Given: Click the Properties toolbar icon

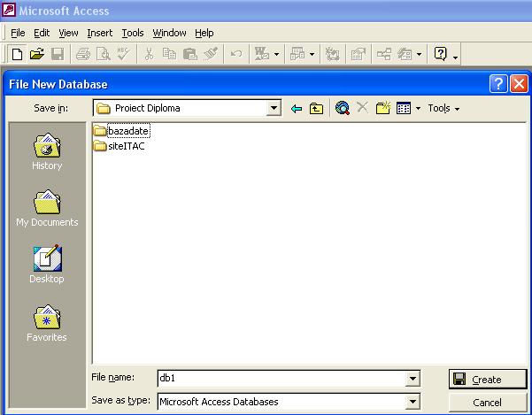Looking at the screenshot, I should 359,54.
